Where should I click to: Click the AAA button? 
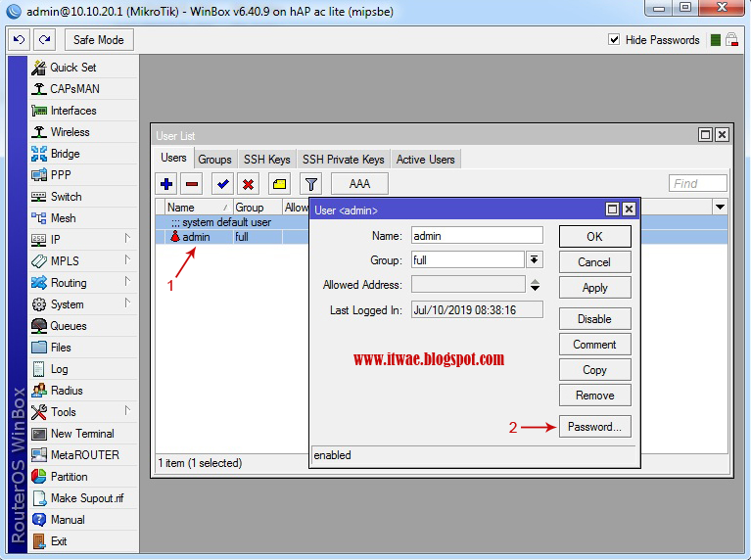(x=359, y=184)
